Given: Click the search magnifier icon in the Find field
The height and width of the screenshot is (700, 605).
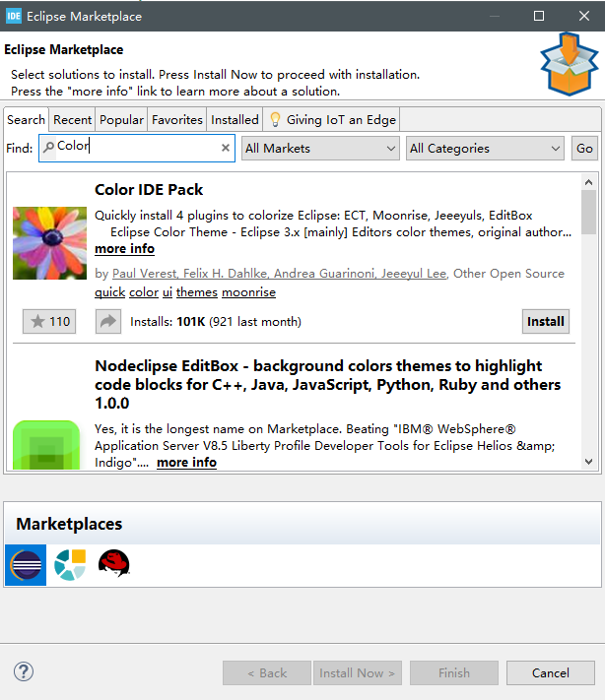Looking at the screenshot, I should [48, 147].
